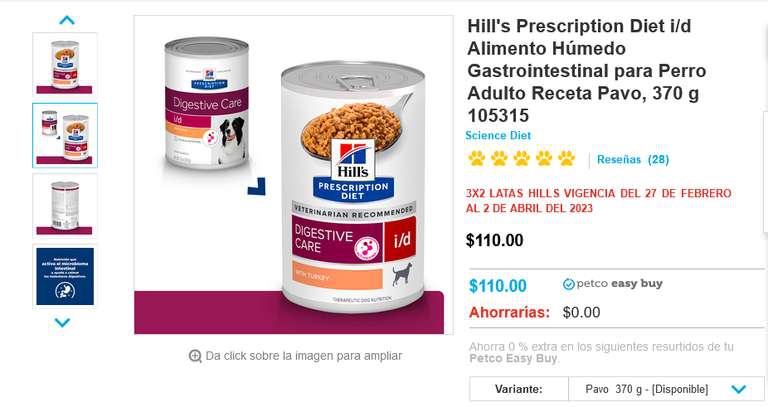Open the Science Diet brand link
Image resolution: width=768 pixels, height=407 pixels.
498,136
